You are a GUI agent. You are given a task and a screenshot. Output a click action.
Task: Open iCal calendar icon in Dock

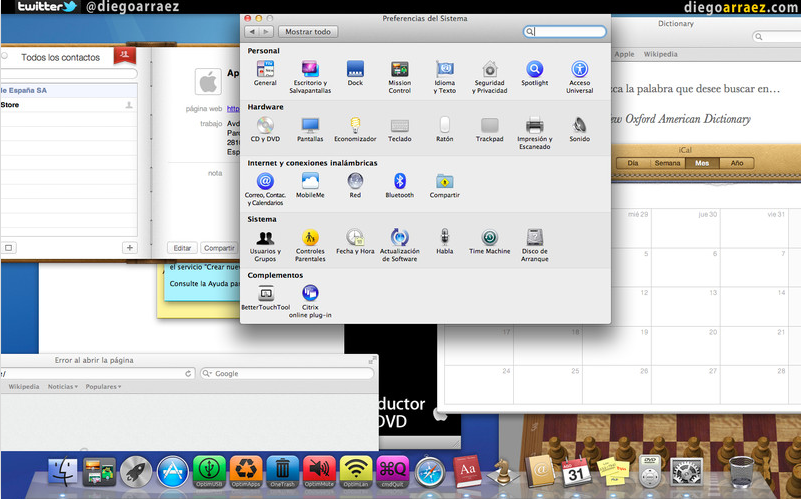click(576, 471)
